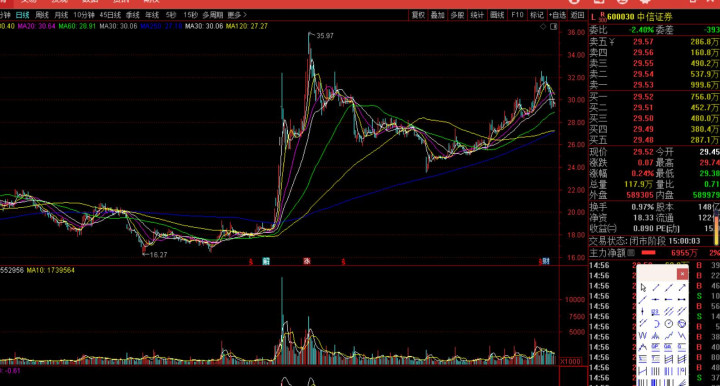Open the 多周期 multi-period selector
The height and width of the screenshot is (386, 720).
[213, 15]
